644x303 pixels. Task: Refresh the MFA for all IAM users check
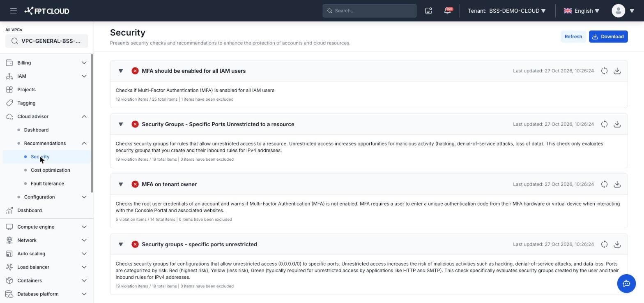click(604, 71)
